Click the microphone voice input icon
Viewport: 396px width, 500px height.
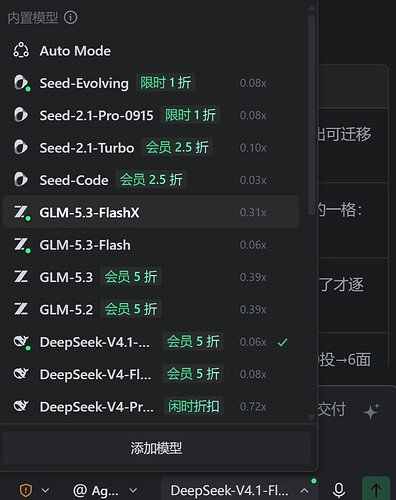tap(339, 490)
